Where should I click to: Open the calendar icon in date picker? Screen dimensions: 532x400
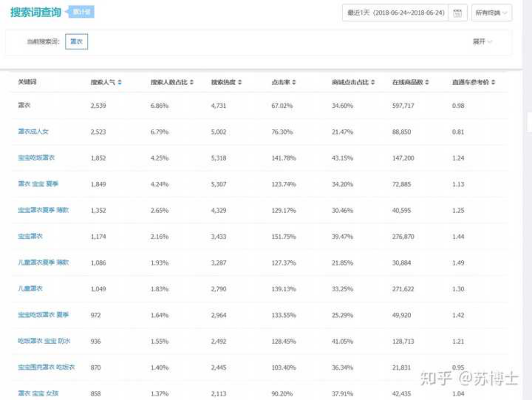click(457, 13)
